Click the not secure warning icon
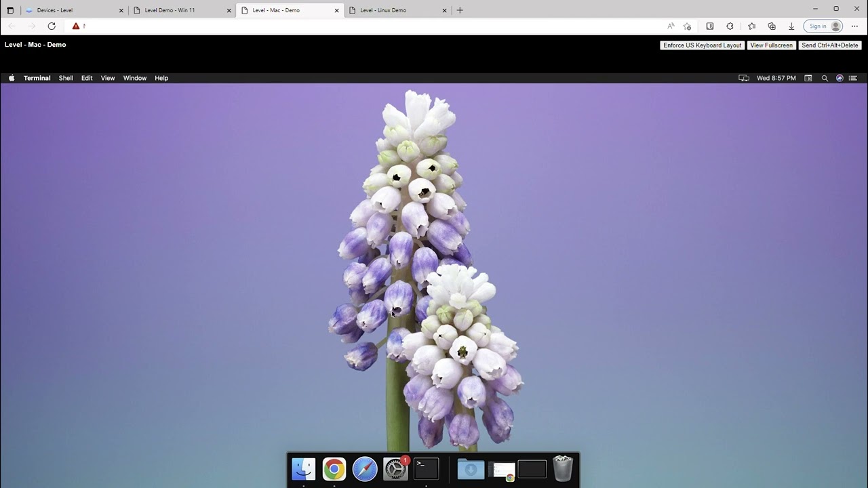The width and height of the screenshot is (868, 488). pyautogui.click(x=76, y=26)
